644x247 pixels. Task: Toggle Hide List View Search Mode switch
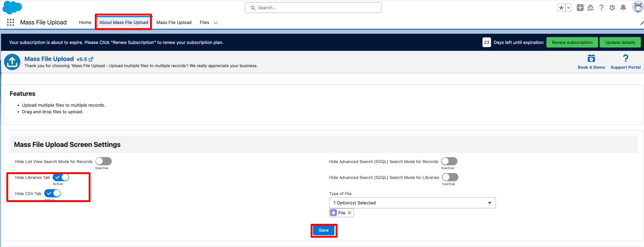coord(103,161)
